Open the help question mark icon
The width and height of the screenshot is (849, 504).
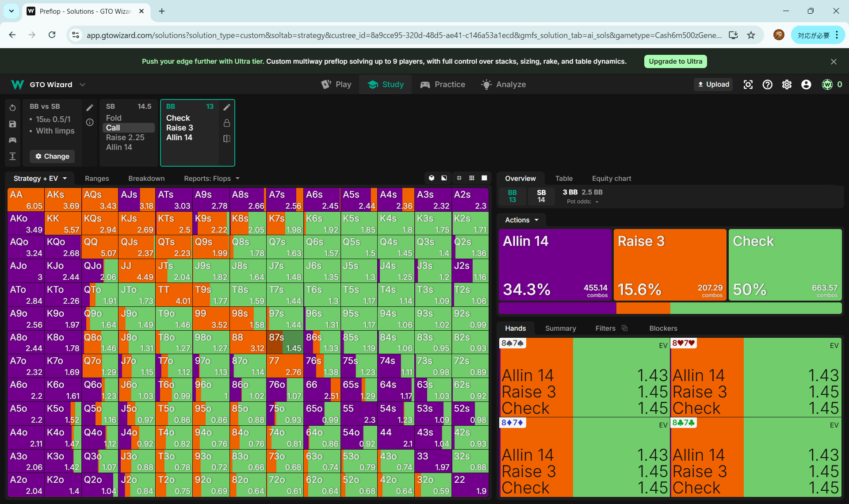[767, 84]
